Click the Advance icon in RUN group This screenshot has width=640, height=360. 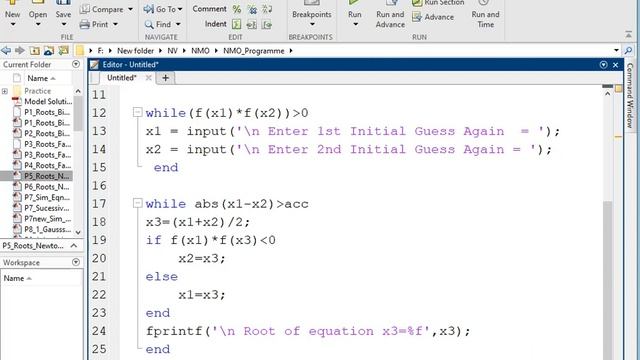point(417,17)
